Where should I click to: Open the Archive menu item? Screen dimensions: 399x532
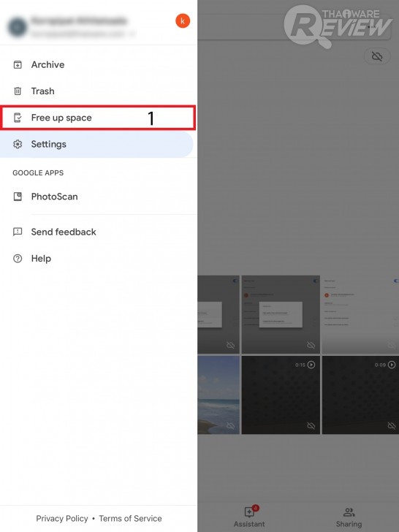pyautogui.click(x=99, y=64)
